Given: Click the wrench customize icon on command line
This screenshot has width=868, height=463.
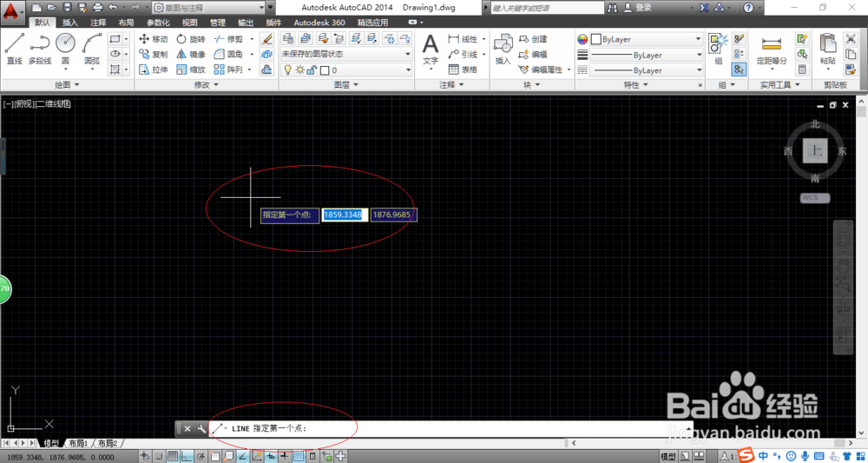Looking at the screenshot, I should coord(201,428).
